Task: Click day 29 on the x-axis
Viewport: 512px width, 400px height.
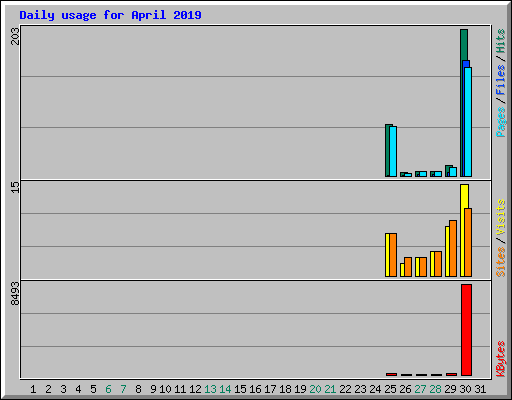Action: tap(450, 389)
